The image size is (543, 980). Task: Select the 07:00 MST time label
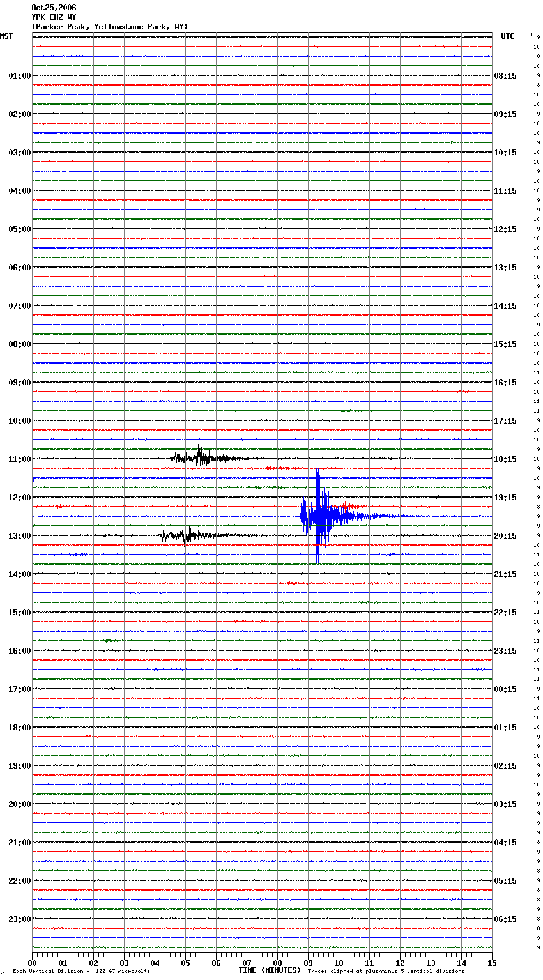click(x=20, y=306)
